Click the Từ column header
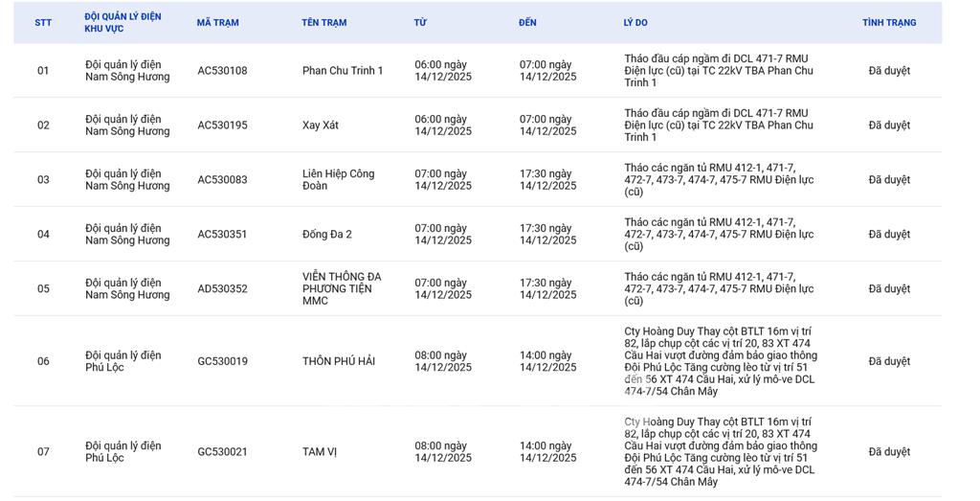Viewport: 980px width, 501px height. (420, 22)
